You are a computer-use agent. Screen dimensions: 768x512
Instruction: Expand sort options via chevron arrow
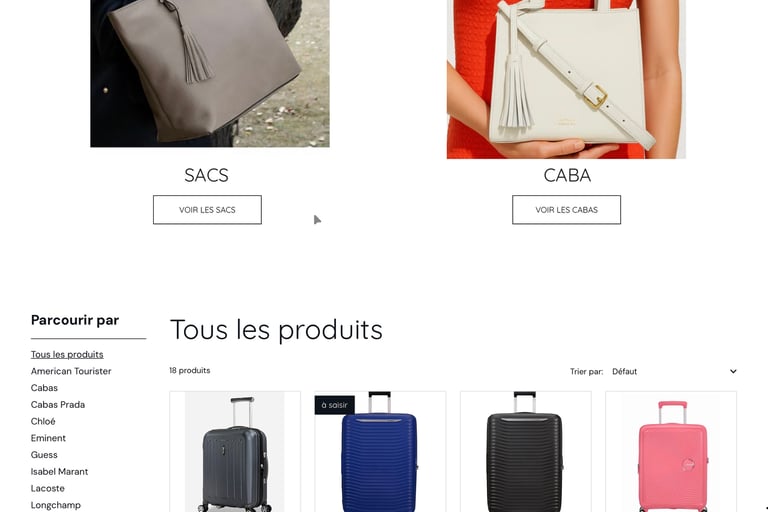pyautogui.click(x=733, y=371)
